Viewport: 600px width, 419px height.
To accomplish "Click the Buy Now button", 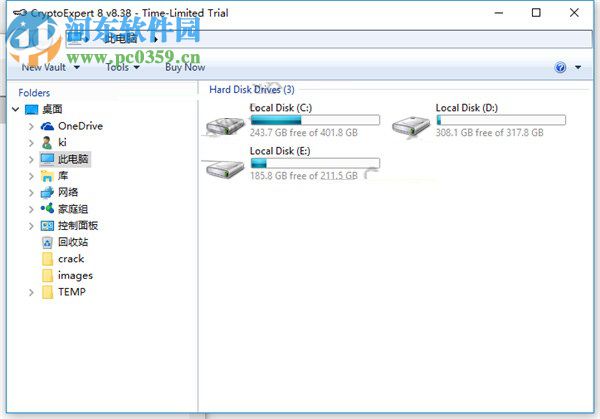I will [185, 67].
